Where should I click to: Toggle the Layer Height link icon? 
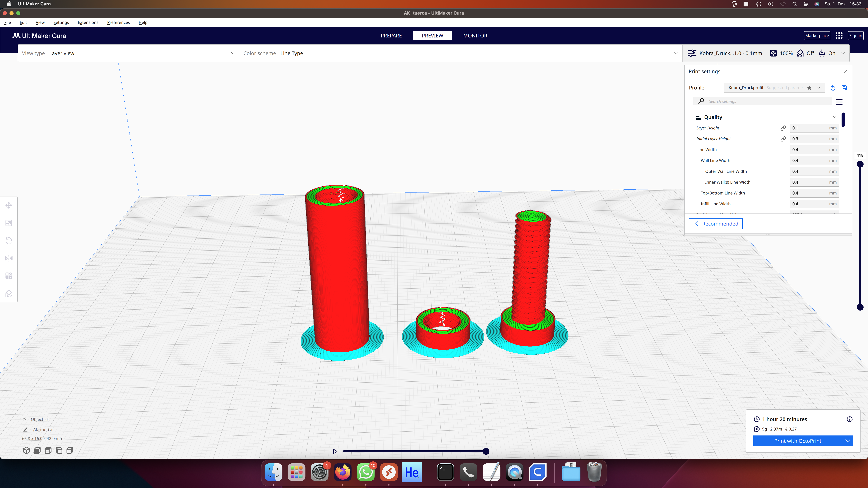[783, 128]
